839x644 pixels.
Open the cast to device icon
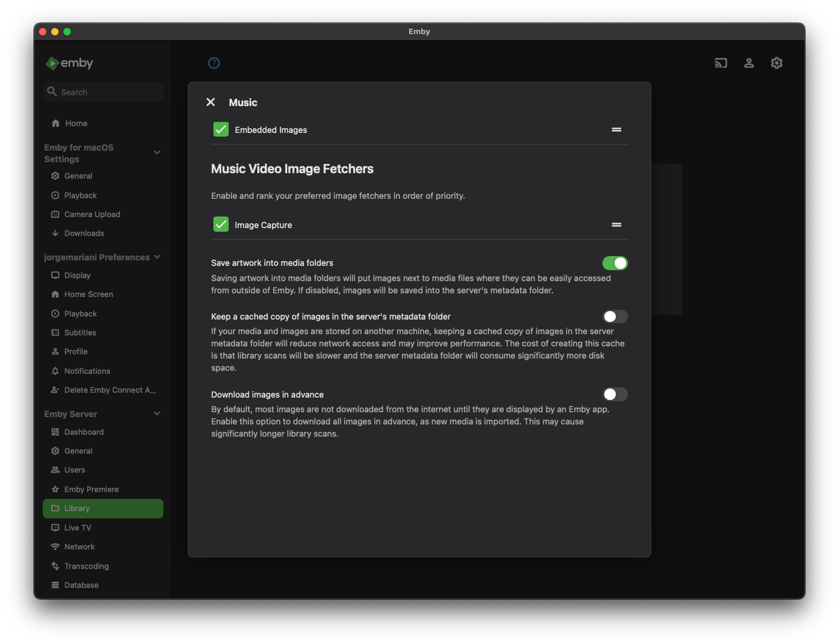tap(721, 63)
